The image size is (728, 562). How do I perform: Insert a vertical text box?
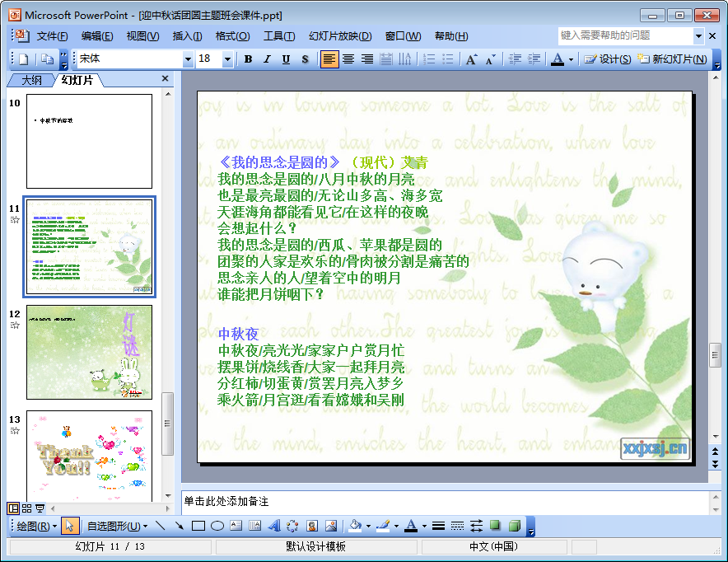(x=255, y=526)
